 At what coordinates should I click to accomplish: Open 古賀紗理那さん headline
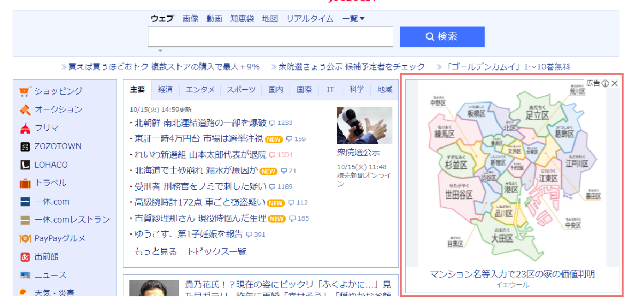pyautogui.click(x=200, y=218)
